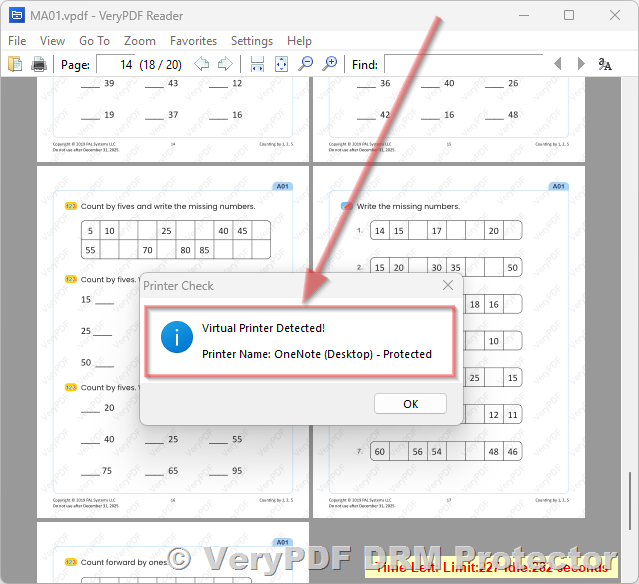Find previous match with left triangle
This screenshot has width=639, height=584.
pyautogui.click(x=558, y=64)
